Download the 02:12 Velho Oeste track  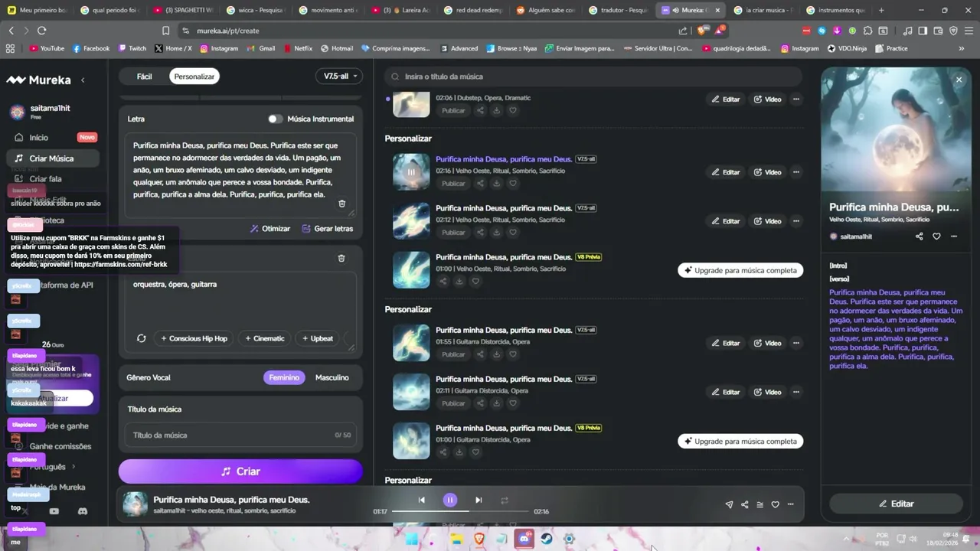496,233
